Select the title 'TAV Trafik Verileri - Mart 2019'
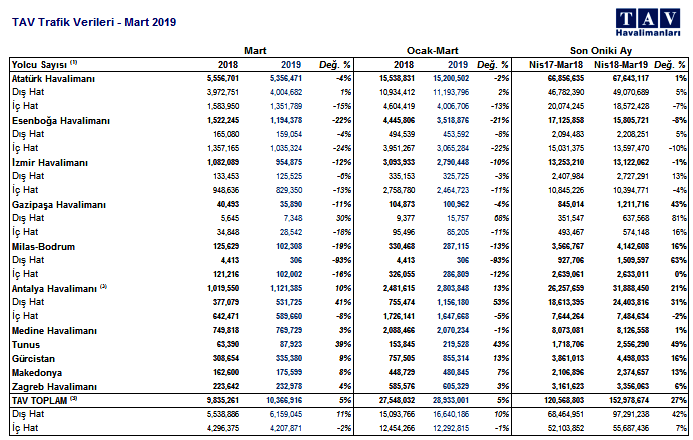 point(94,22)
